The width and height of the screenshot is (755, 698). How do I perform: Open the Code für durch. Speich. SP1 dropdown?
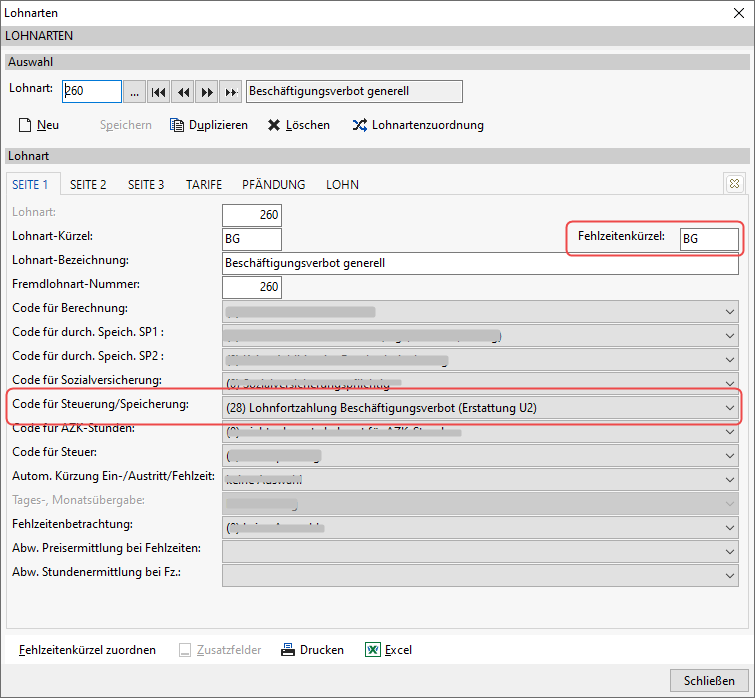[480, 336]
